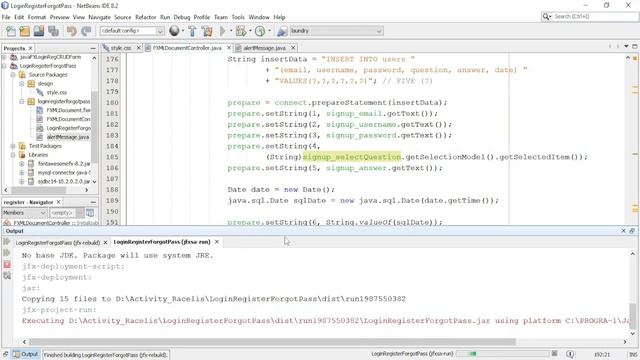This screenshot has width=640, height=360.
Task: Collapse the Libraries node
Action: pyautogui.click(x=13, y=155)
